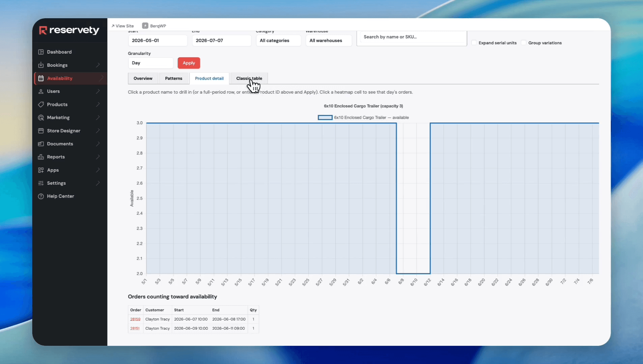Click the Bookings sidebar icon
643x364 pixels.
pyautogui.click(x=41, y=65)
